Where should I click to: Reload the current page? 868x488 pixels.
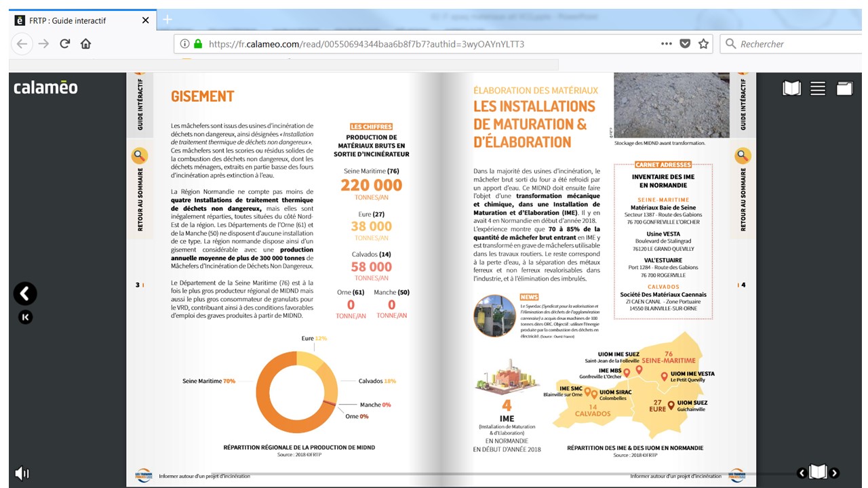click(64, 44)
